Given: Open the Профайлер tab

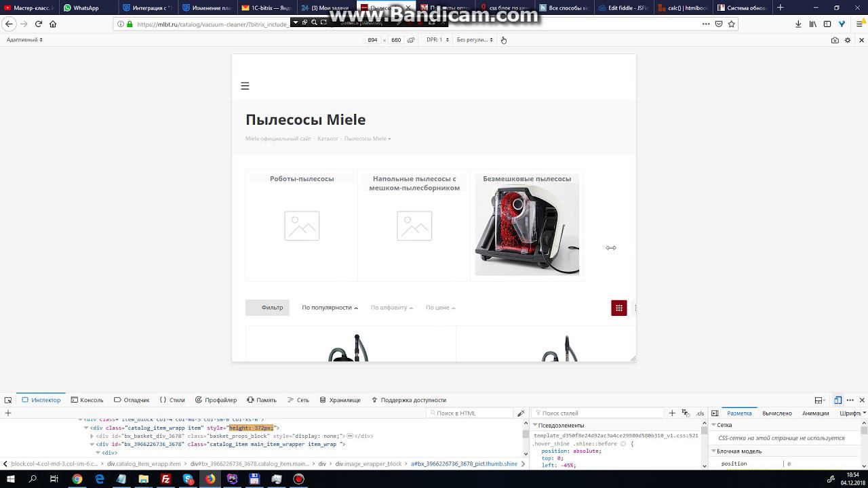Looking at the screenshot, I should pos(216,400).
